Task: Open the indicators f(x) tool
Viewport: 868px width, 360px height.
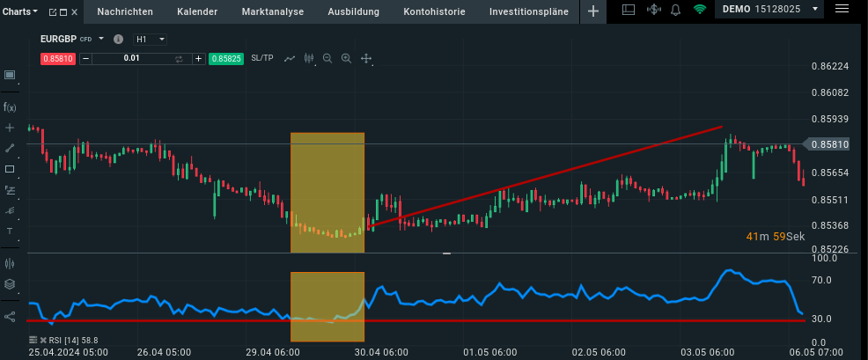Action: point(10,107)
